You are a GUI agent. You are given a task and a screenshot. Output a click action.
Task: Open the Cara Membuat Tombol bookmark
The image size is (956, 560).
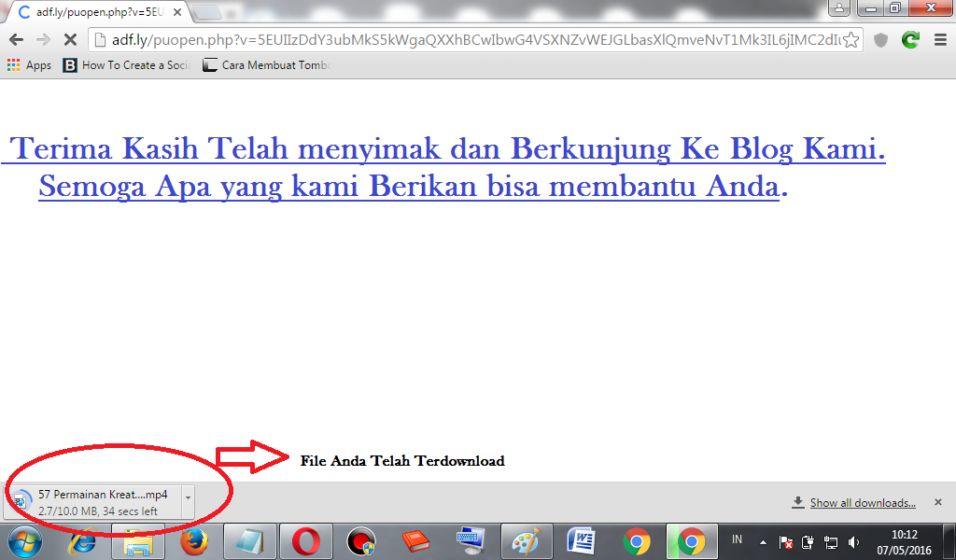[x=266, y=65]
